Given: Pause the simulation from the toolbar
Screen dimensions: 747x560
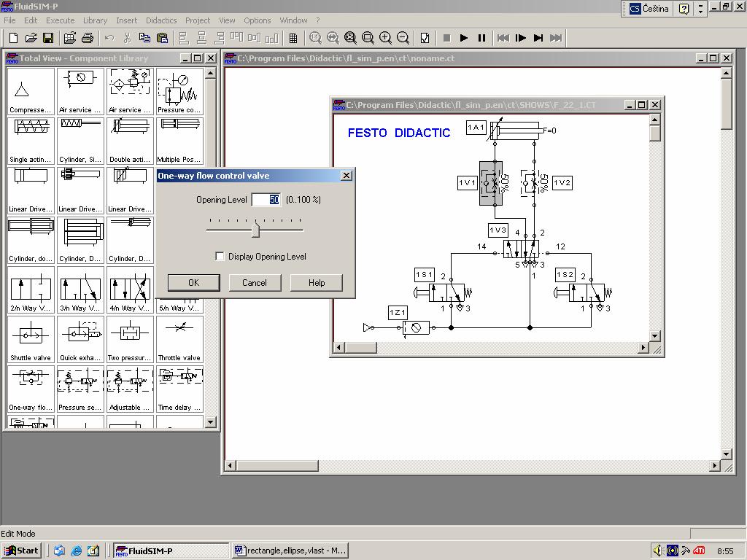Looking at the screenshot, I should [481, 38].
